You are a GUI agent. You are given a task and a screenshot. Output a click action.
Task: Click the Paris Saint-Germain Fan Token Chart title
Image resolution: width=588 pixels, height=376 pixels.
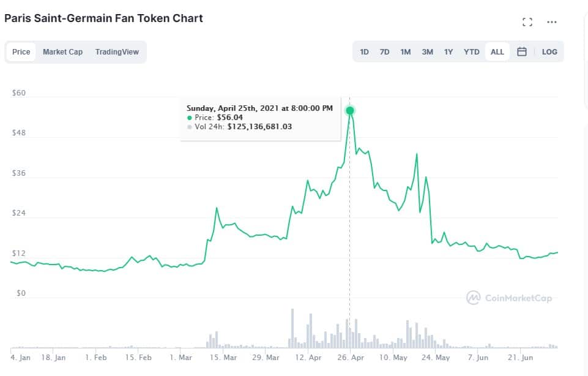pyautogui.click(x=104, y=18)
